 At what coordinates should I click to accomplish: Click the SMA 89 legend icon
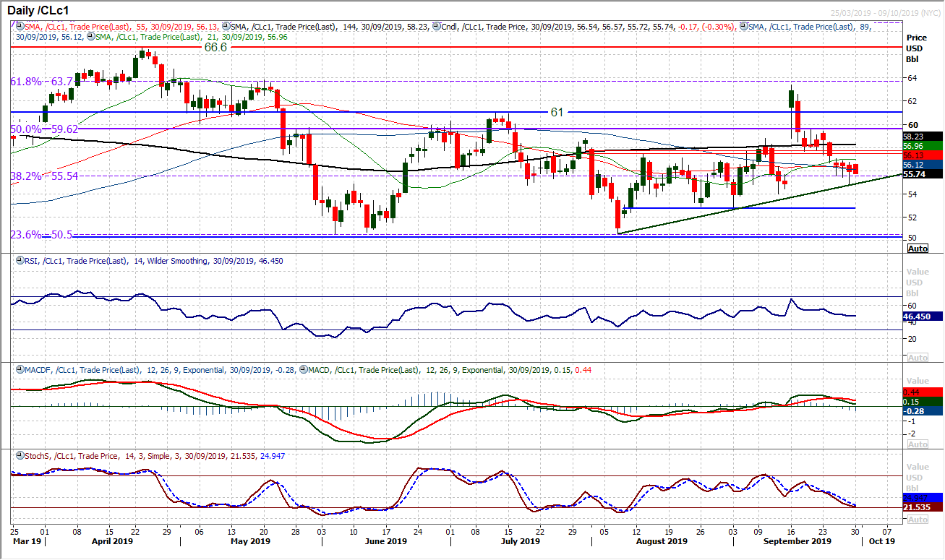pos(743,25)
